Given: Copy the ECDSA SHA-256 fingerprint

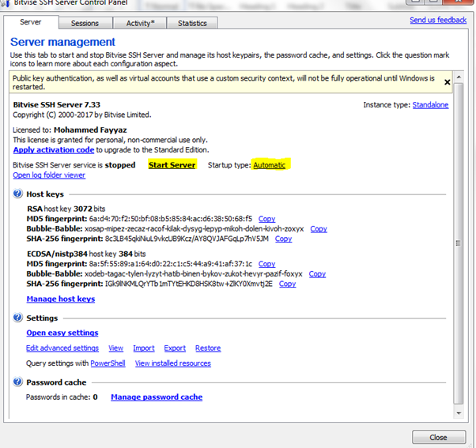Looking at the screenshot, I should click(287, 284).
